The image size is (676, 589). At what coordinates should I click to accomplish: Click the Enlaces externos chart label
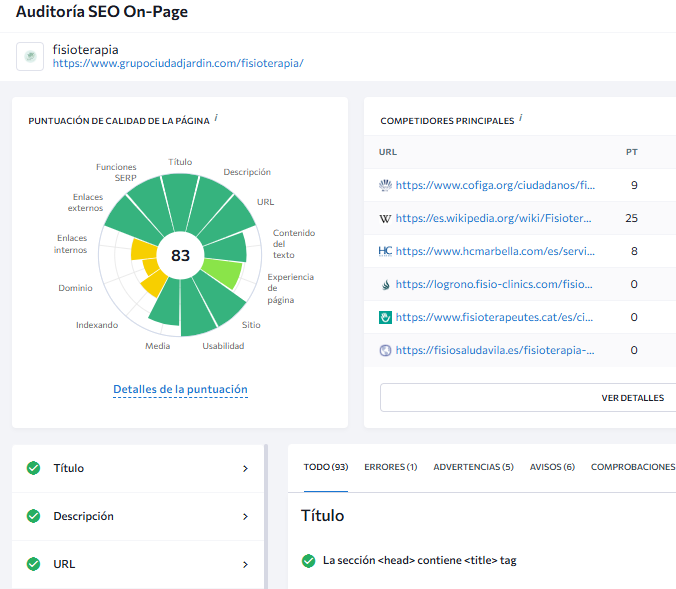(85, 203)
